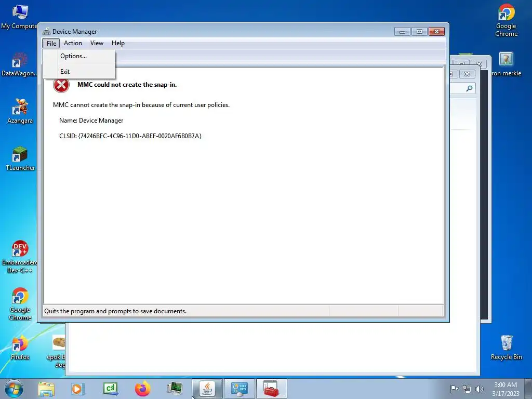532x399 pixels.
Task: Click 'MMC could not create the snap-in.' heading
Action: point(127,85)
